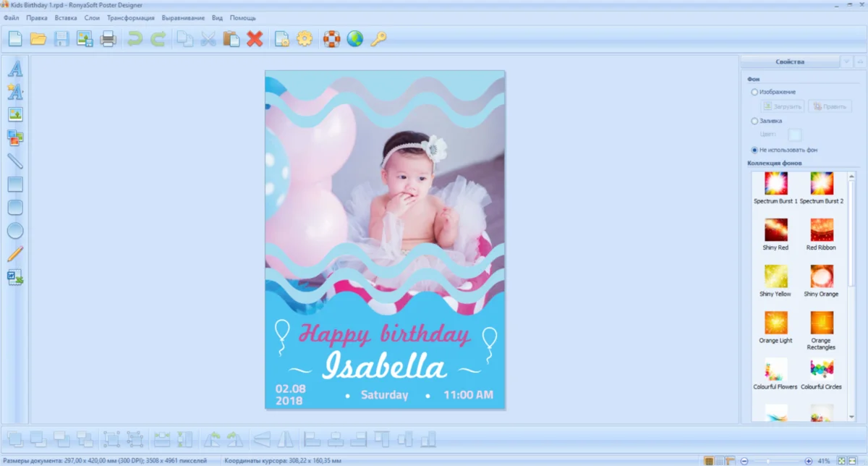Choose the Не использовать фон option
Viewport: 868px width, 466px height.
pyautogui.click(x=755, y=150)
